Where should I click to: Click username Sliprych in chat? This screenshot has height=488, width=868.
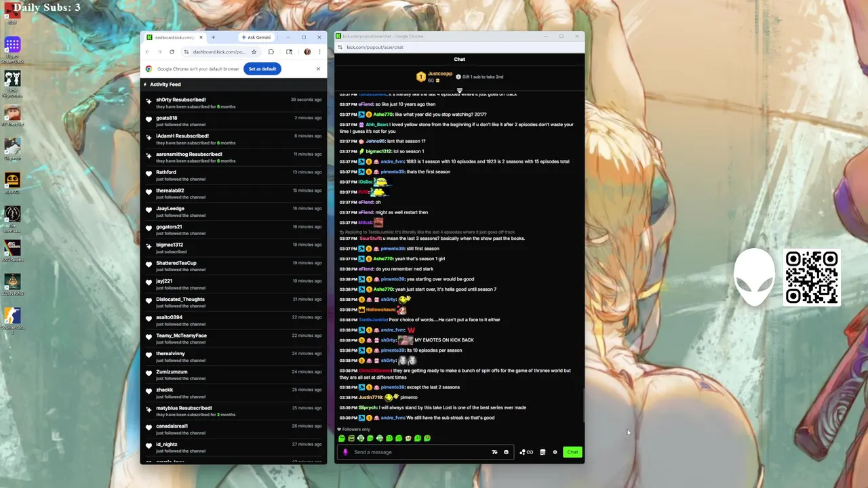(368, 408)
